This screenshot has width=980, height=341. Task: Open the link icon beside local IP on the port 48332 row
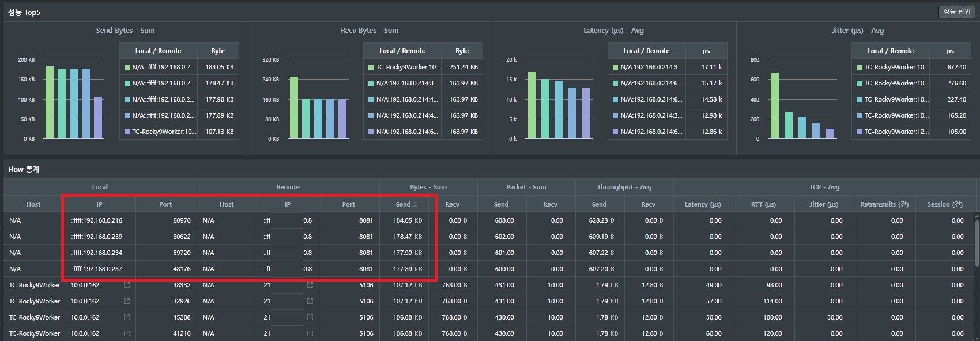pyautogui.click(x=127, y=285)
